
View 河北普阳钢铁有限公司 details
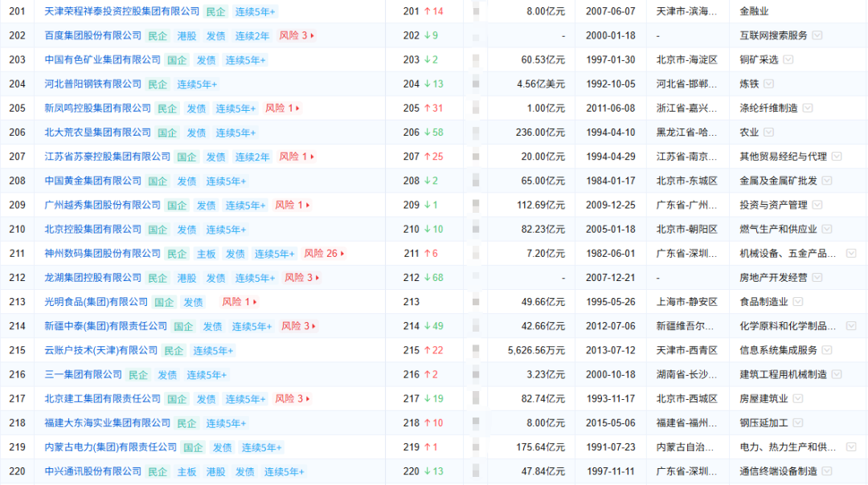coord(93,84)
